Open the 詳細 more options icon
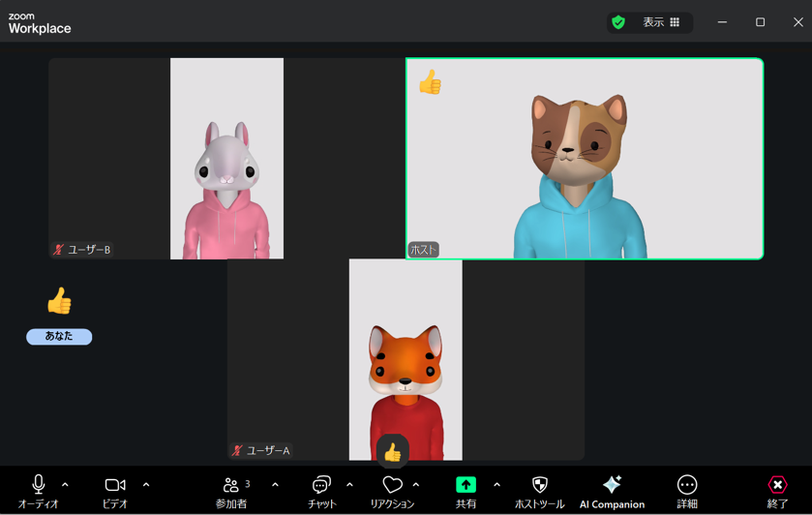 pyautogui.click(x=687, y=485)
